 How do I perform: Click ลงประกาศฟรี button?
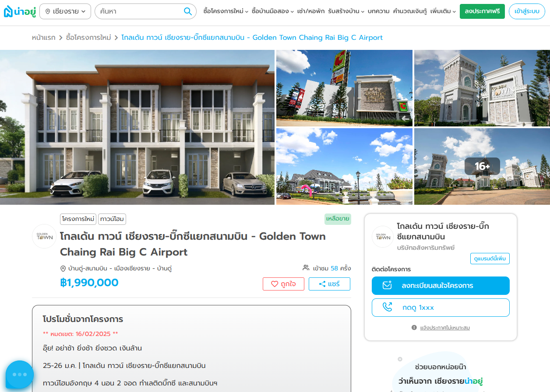(x=482, y=11)
